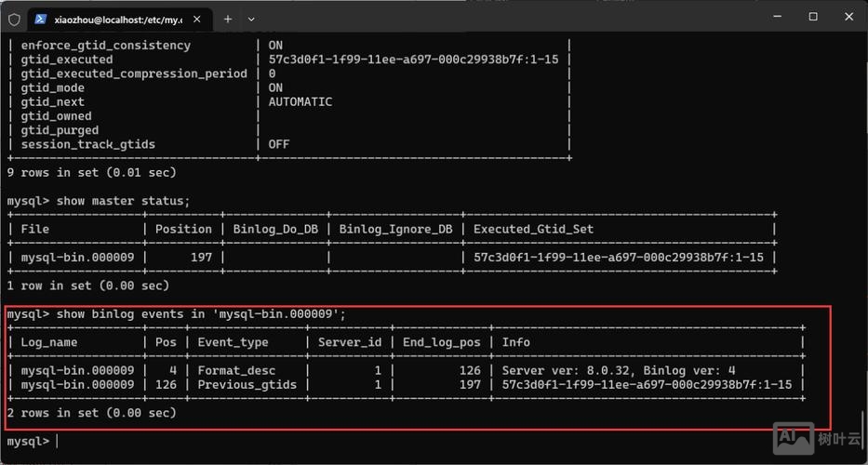This screenshot has width=868, height=465.
Task: Close the xiaozhou@localhost tab
Action: pyautogui.click(x=196, y=19)
